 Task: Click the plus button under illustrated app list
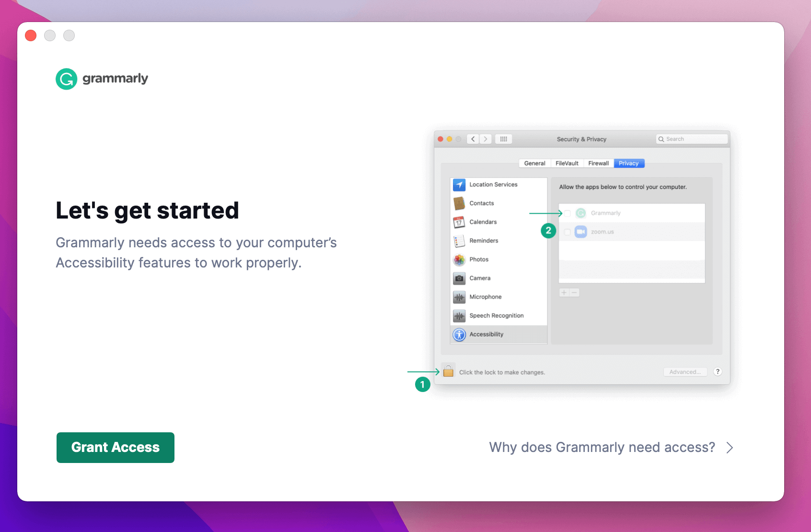pos(564,292)
